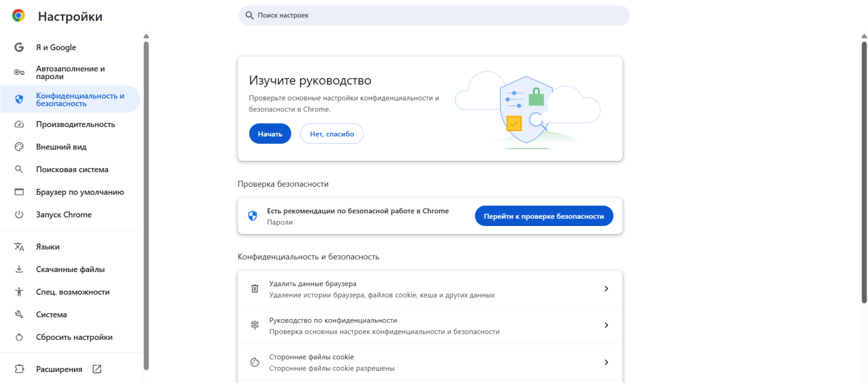Open Поисковая система settings section
The width and height of the screenshot is (868, 383).
pos(72,170)
